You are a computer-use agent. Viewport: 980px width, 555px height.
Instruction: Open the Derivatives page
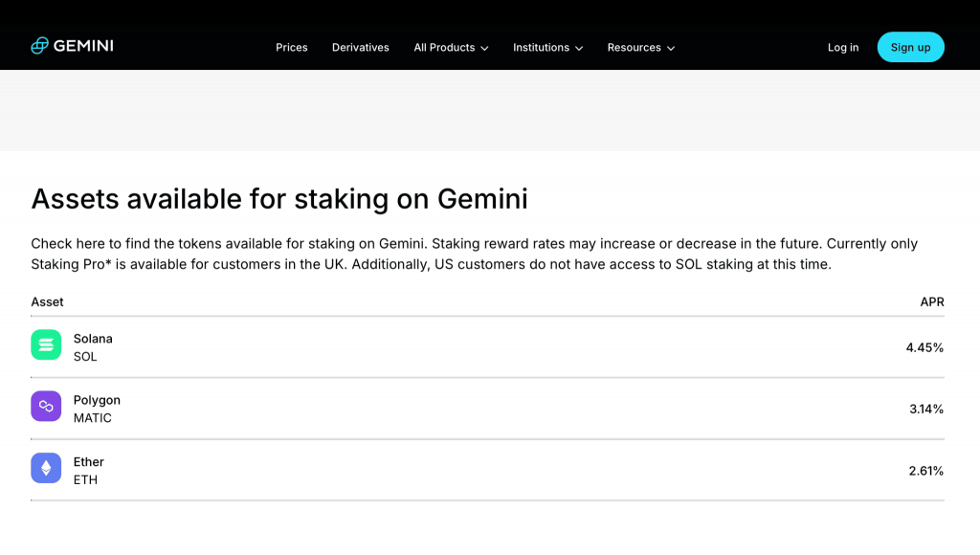(x=361, y=48)
